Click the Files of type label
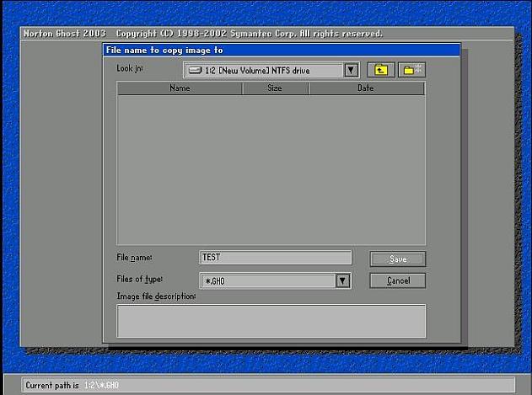Image resolution: width=532 pixels, height=395 pixels. [139, 279]
